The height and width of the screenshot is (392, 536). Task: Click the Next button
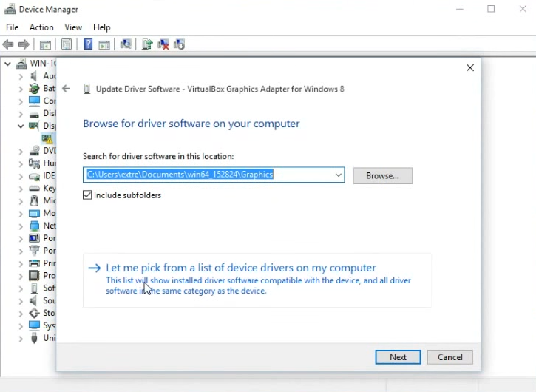click(398, 357)
